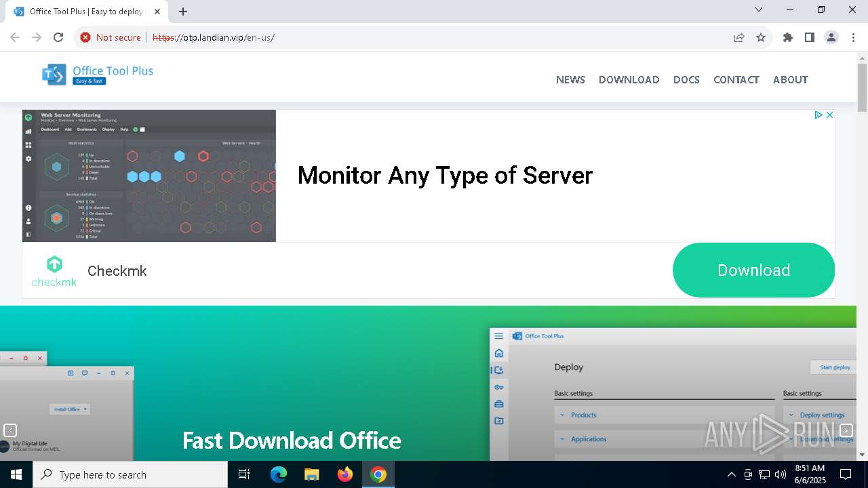Open the share page icon in address bar
This screenshot has height=488, width=868.
click(x=739, y=37)
